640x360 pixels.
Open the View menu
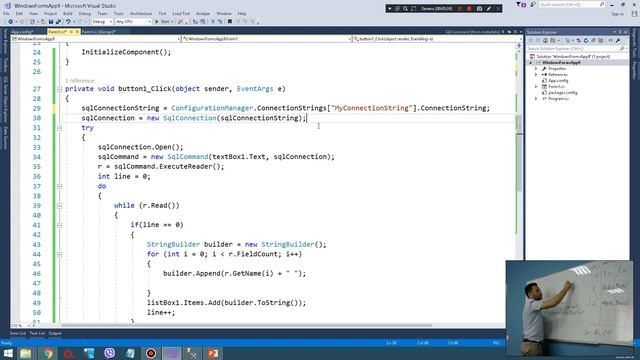(x=33, y=13)
